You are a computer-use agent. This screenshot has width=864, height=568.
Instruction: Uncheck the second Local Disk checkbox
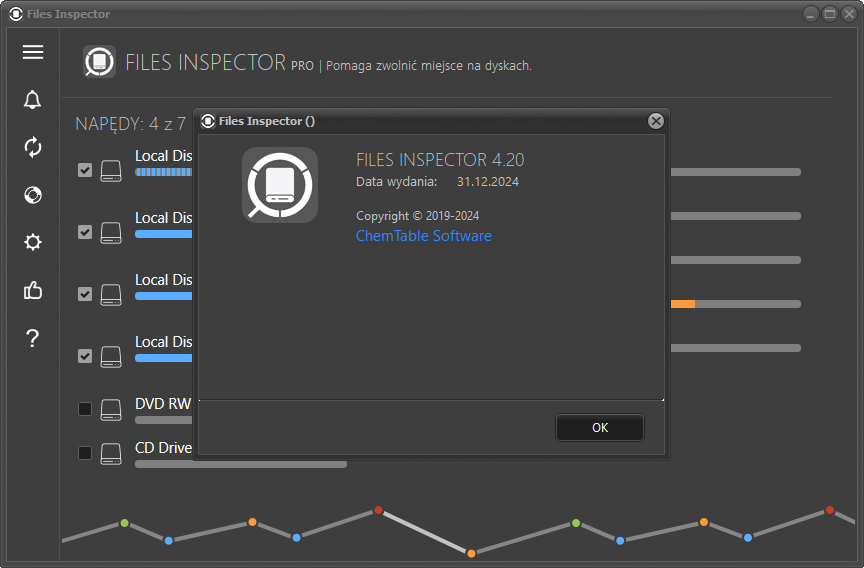point(85,232)
